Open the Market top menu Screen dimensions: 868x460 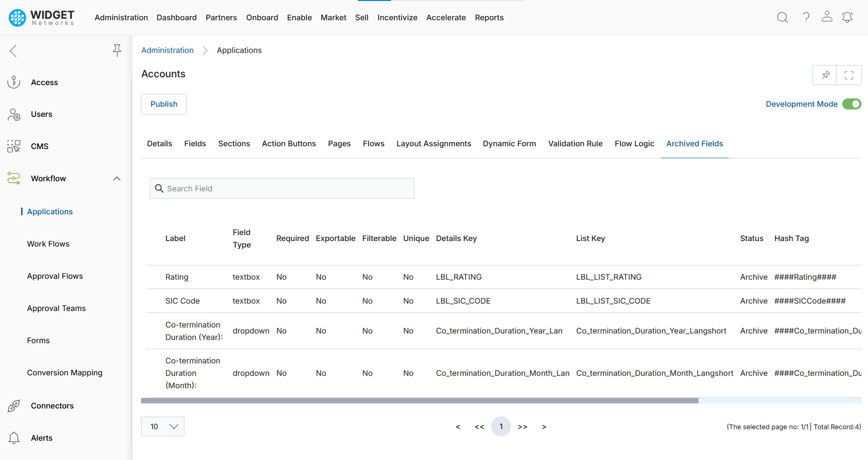[x=334, y=17]
